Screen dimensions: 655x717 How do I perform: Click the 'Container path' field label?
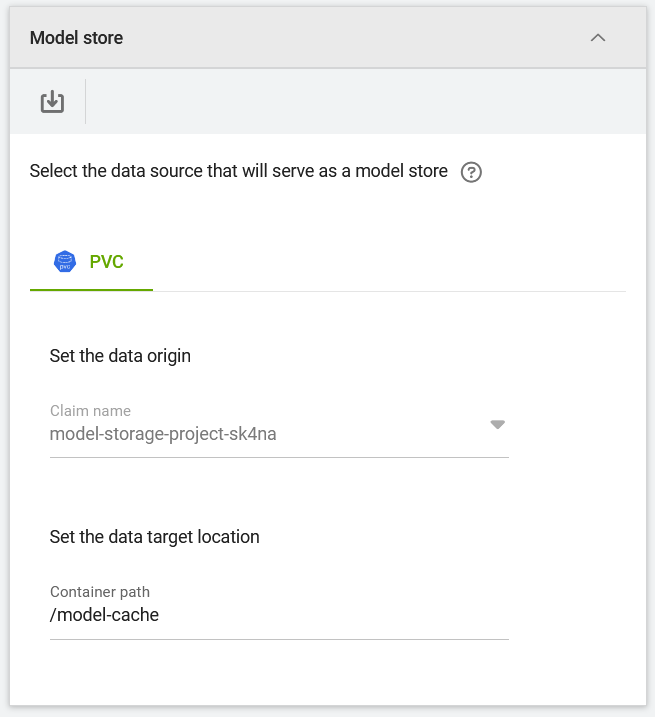coord(100,592)
